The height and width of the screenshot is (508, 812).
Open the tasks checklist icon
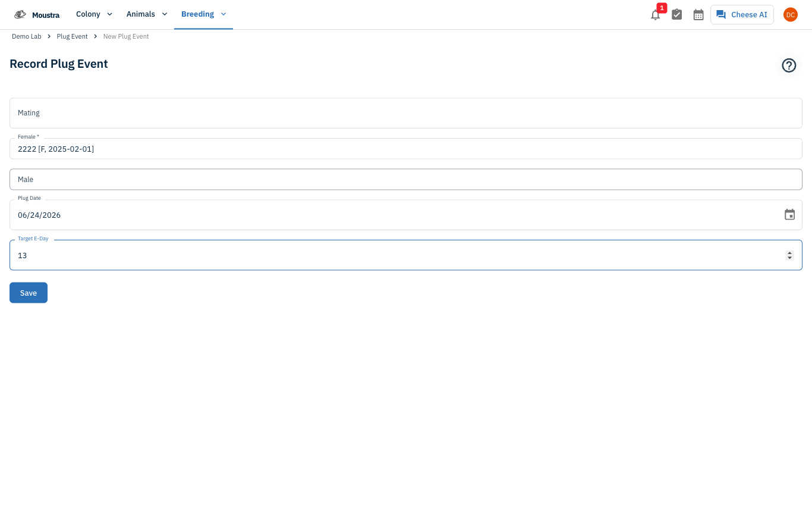pyautogui.click(x=677, y=14)
